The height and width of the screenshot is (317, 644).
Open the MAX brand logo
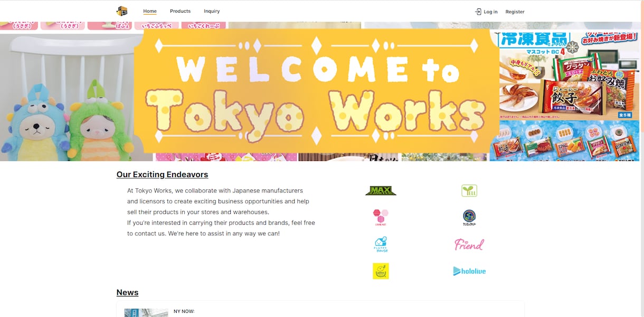pos(381,191)
